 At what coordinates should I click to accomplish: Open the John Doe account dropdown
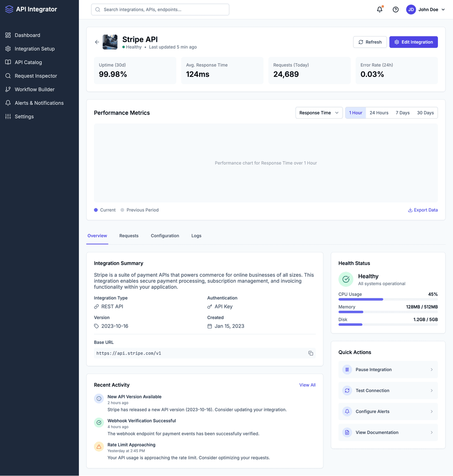point(425,9)
